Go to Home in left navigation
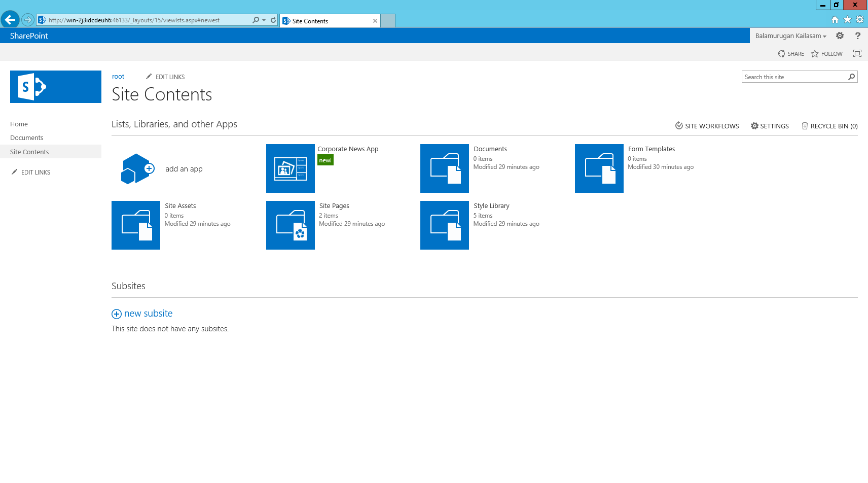The width and height of the screenshot is (868, 483). pyautogui.click(x=19, y=124)
